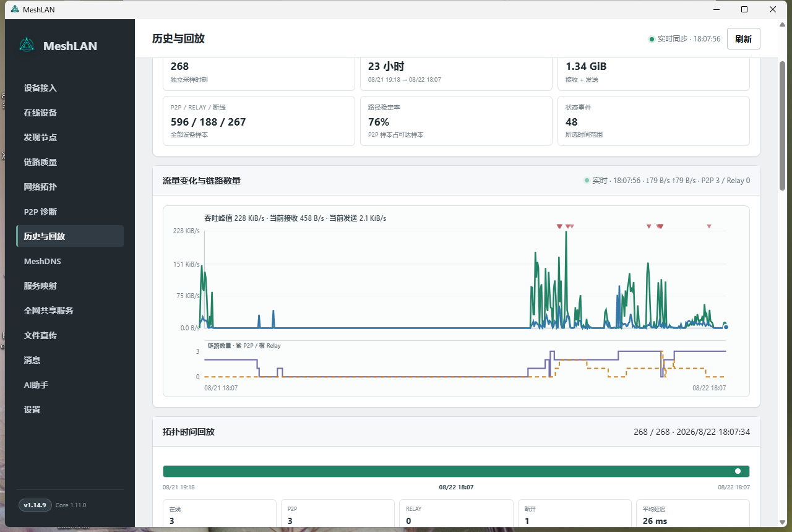Click the 268 / 268 · 2026/8/22 18:07:34 frame counter
The width and height of the screenshot is (792, 532).
[x=692, y=432]
